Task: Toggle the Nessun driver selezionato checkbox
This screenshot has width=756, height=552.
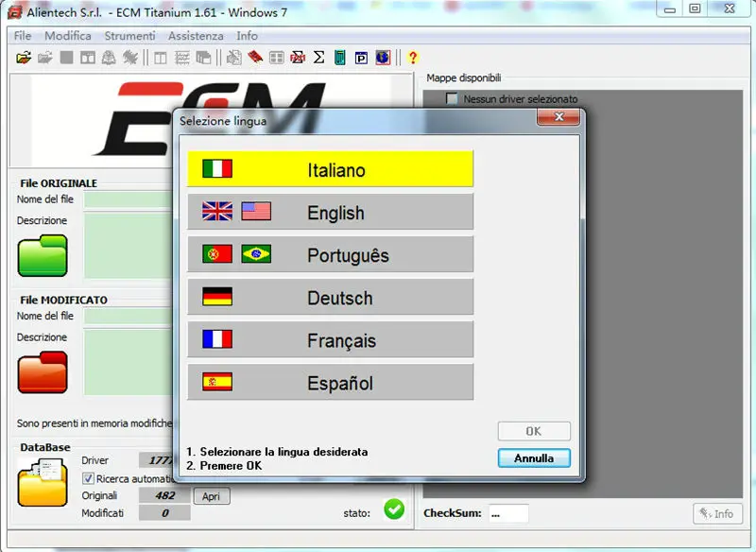Action: click(x=452, y=99)
